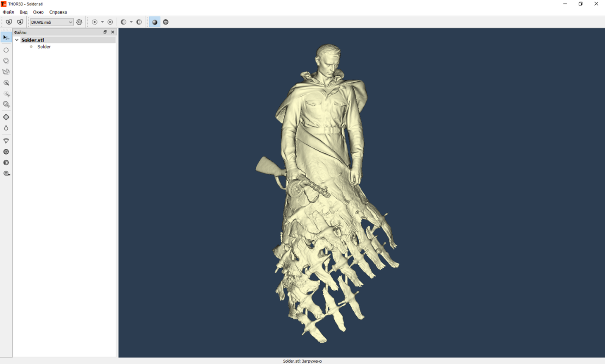
Task: Undock the Файлы panel with float button
Action: pyautogui.click(x=105, y=32)
